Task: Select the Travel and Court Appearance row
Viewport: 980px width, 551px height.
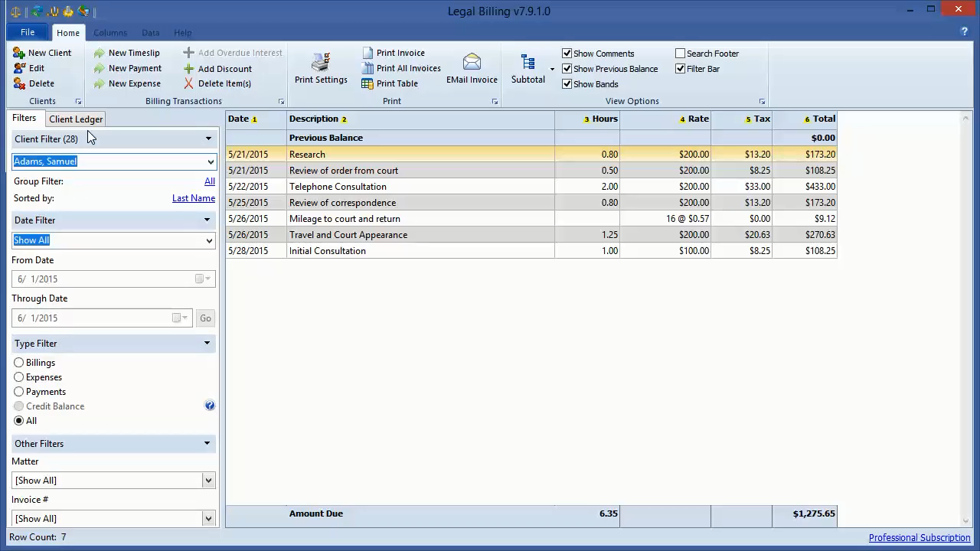Action: coord(531,235)
